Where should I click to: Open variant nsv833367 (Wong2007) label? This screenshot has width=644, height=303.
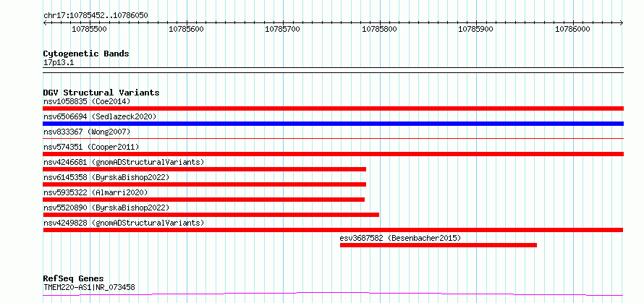click(x=87, y=132)
